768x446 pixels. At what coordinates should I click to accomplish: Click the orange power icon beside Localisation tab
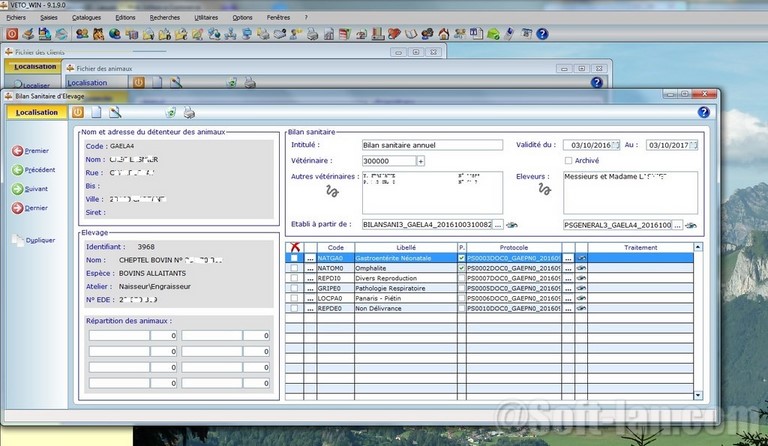point(78,112)
